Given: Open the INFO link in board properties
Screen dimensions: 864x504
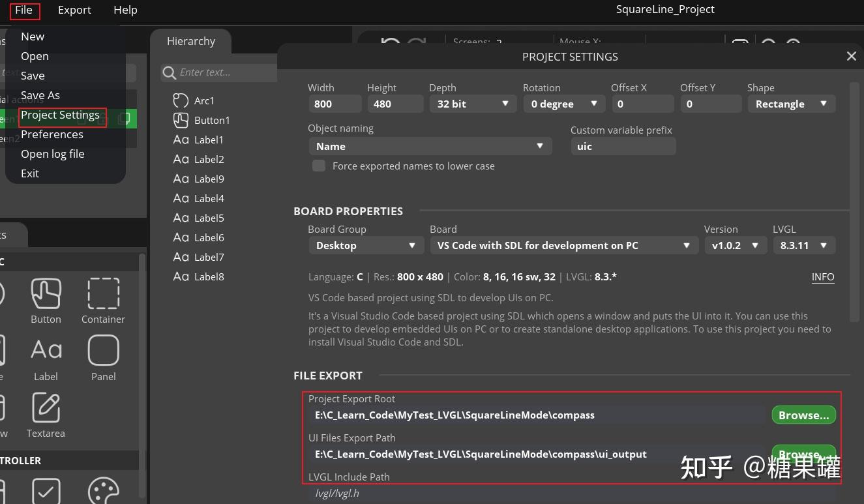Looking at the screenshot, I should click(x=823, y=276).
